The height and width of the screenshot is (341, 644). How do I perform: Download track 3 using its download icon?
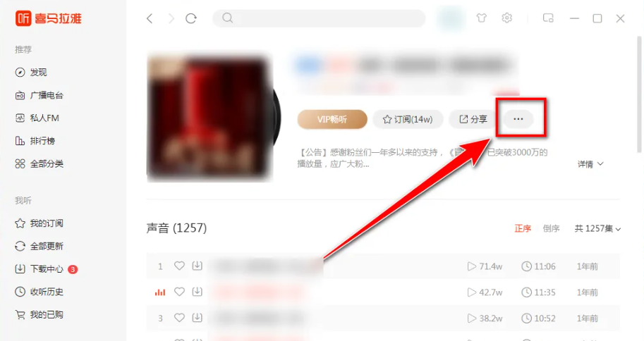[x=197, y=318]
